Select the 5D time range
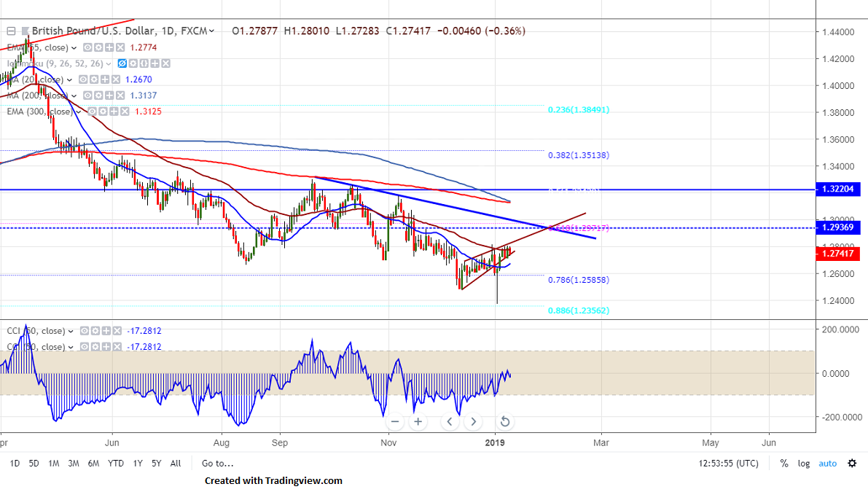Image resolution: width=868 pixels, height=500 pixels. click(x=34, y=464)
